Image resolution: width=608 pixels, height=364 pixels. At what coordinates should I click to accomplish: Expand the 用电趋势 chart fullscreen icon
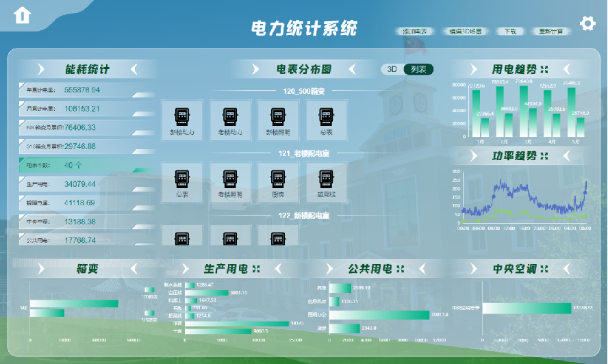click(544, 69)
